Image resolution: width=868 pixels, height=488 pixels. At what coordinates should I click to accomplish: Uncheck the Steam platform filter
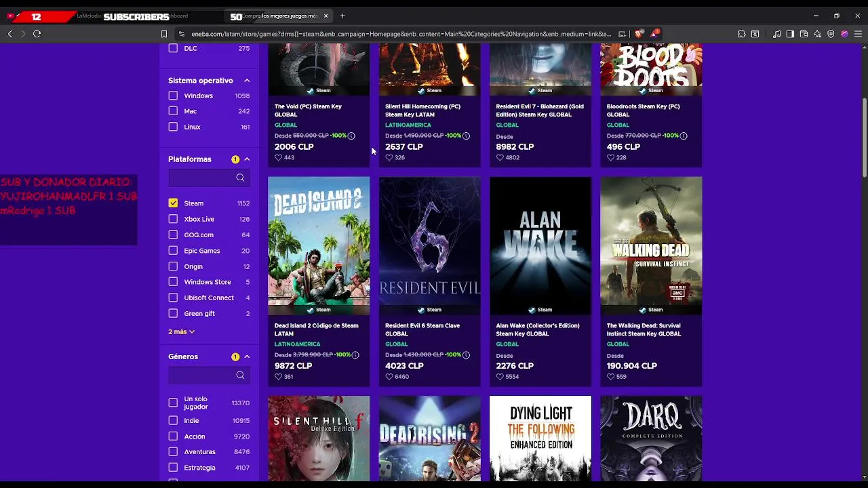[173, 203]
